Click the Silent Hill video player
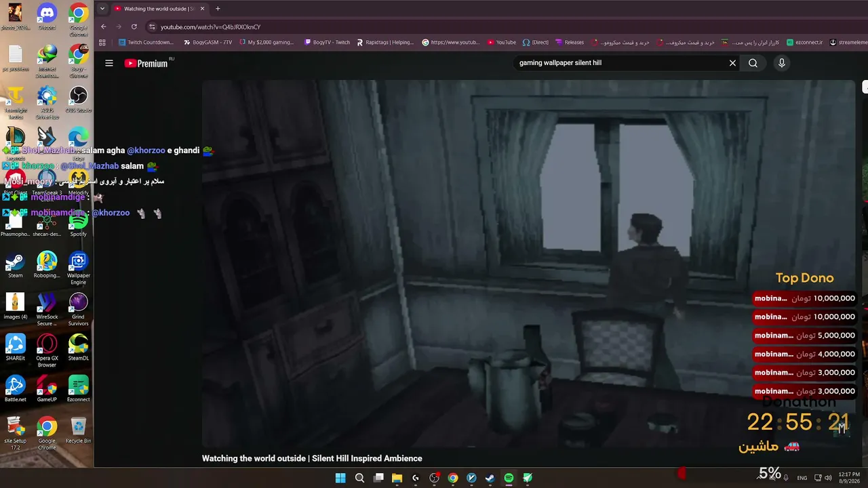Viewport: 868px width, 488px height. [529, 264]
